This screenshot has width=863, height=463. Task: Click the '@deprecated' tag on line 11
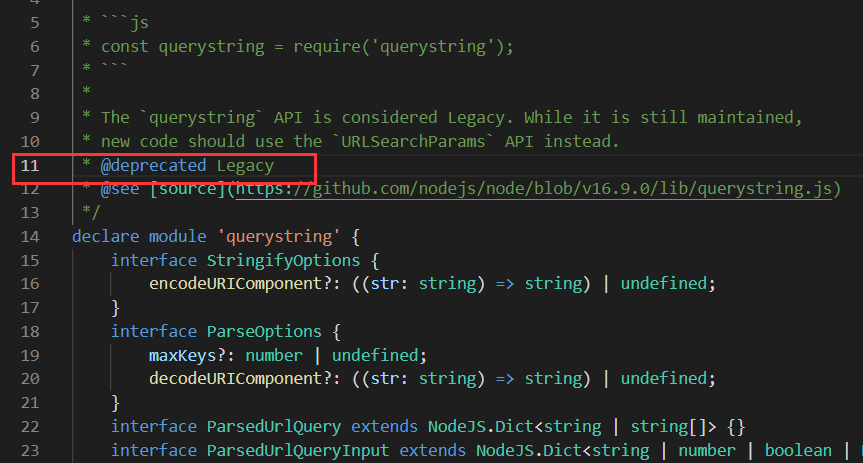(153, 165)
